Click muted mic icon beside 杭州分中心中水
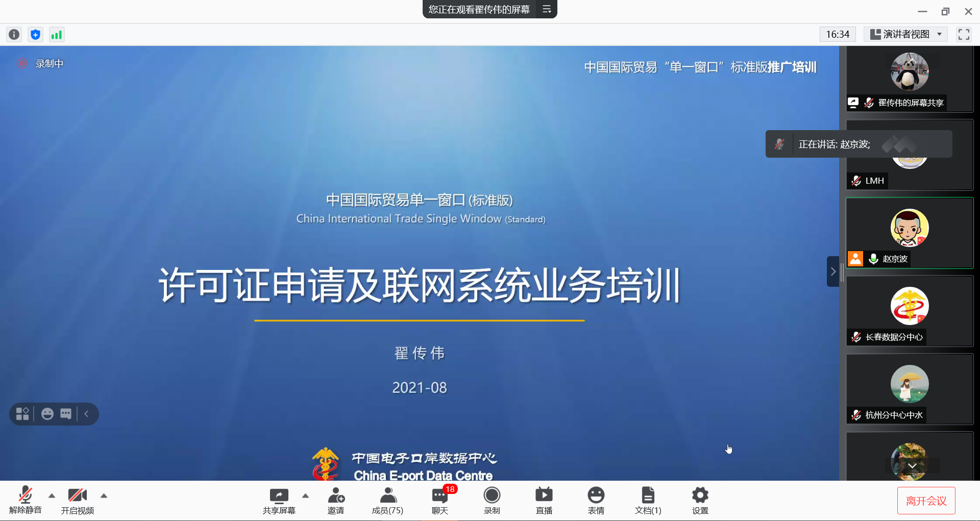 pyautogui.click(x=856, y=415)
